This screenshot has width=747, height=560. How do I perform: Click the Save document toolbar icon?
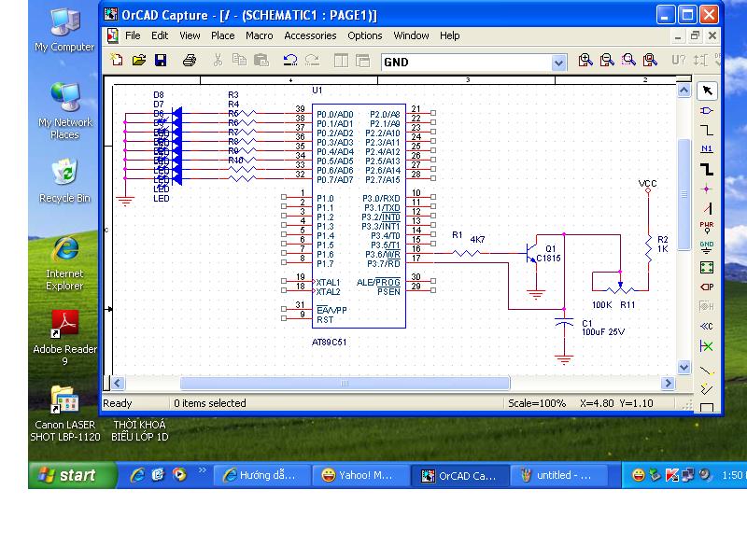[161, 61]
